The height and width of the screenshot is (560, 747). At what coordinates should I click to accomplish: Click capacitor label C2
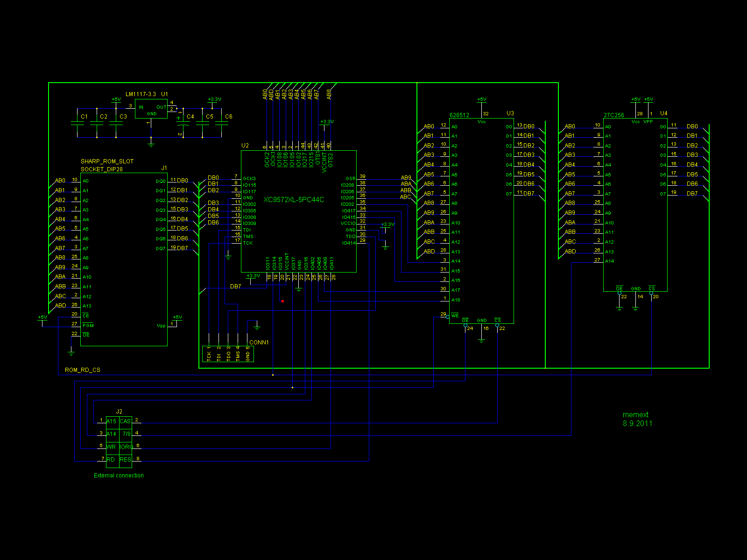coord(104,117)
